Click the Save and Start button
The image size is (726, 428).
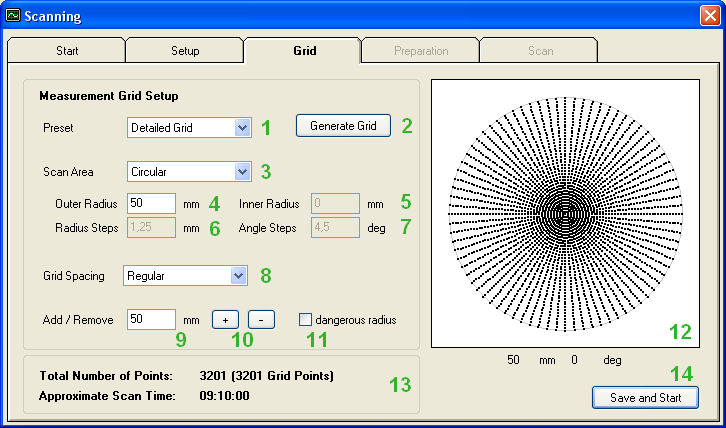coord(645,397)
